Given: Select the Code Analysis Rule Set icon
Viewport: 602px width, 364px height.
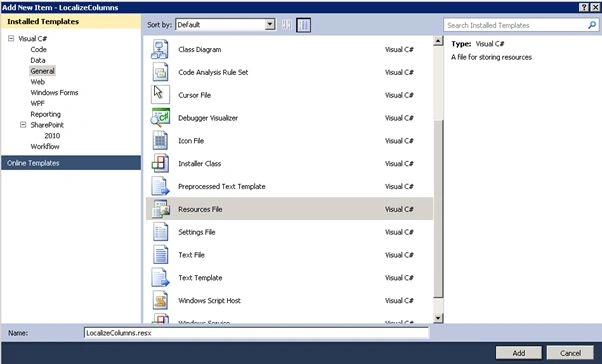Looking at the screenshot, I should pyautogui.click(x=160, y=72).
